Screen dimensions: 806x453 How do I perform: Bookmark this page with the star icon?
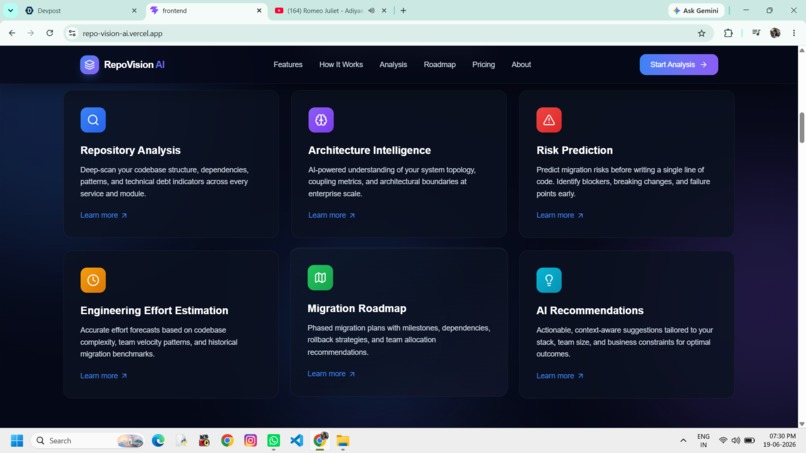click(x=701, y=33)
